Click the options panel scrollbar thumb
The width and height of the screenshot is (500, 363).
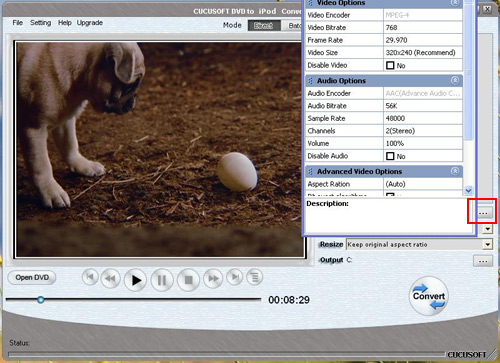468,72
